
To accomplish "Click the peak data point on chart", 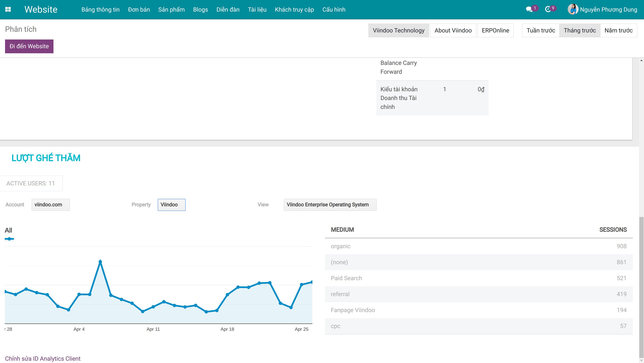I will (100, 262).
